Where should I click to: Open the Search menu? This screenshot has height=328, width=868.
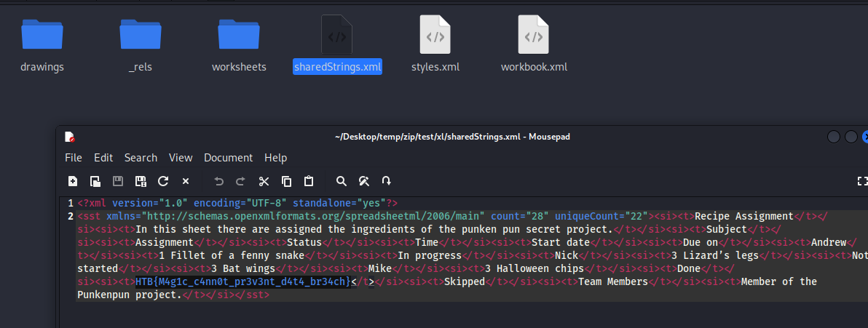[141, 158]
